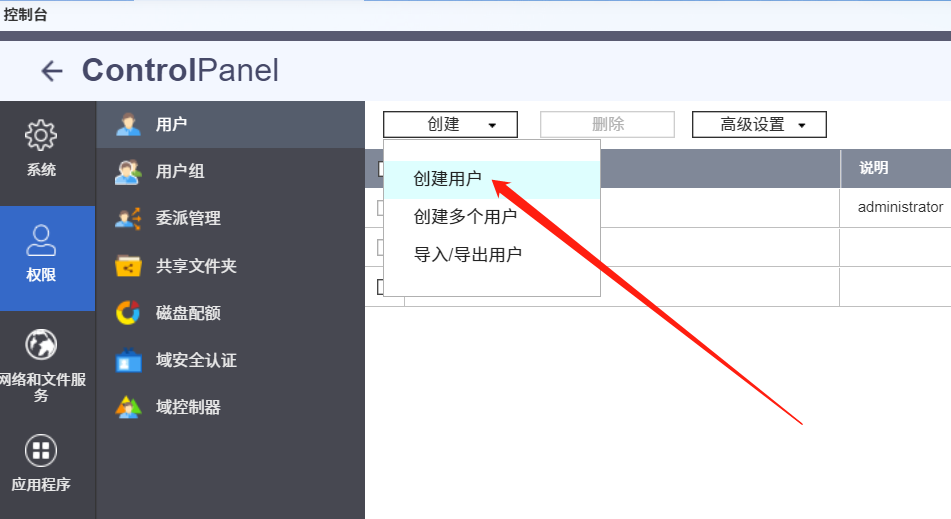Open 共享文件夹 folder settings
The width and height of the screenshot is (951, 519).
[196, 266]
